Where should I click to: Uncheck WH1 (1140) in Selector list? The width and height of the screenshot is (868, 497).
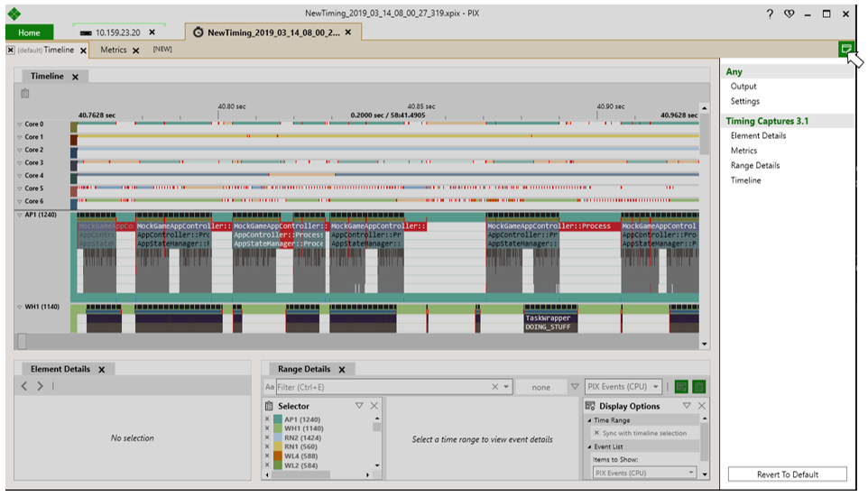267,428
